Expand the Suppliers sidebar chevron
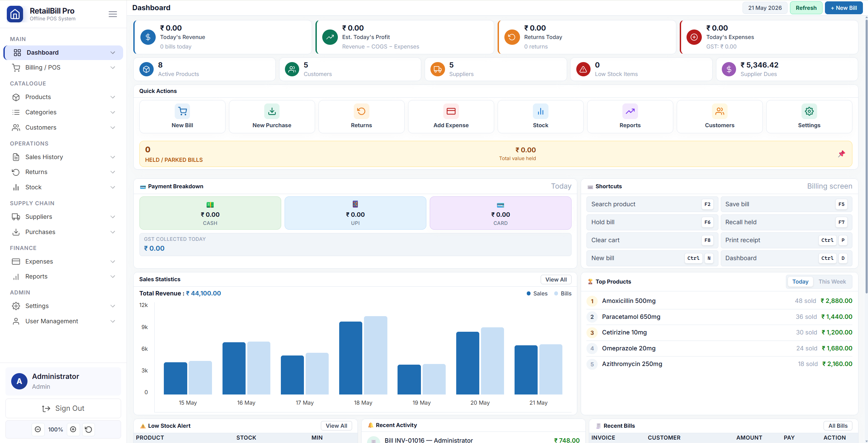The image size is (868, 443). pos(113,217)
